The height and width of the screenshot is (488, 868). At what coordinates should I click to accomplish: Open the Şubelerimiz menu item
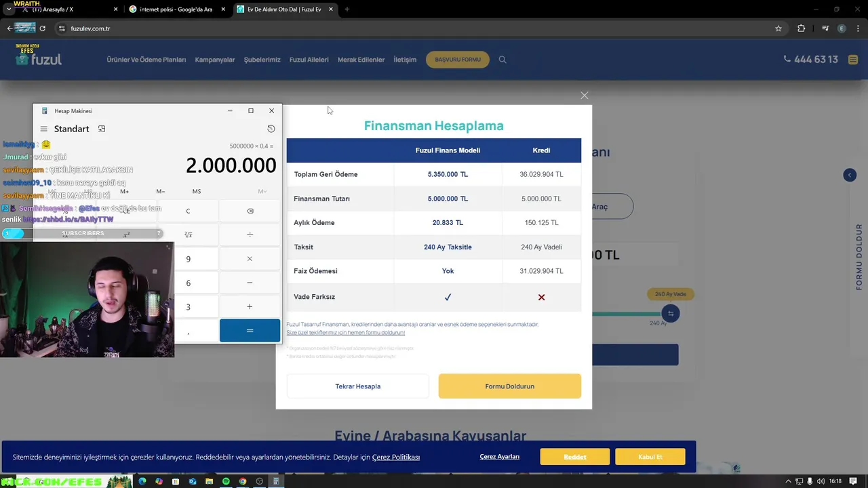click(262, 60)
